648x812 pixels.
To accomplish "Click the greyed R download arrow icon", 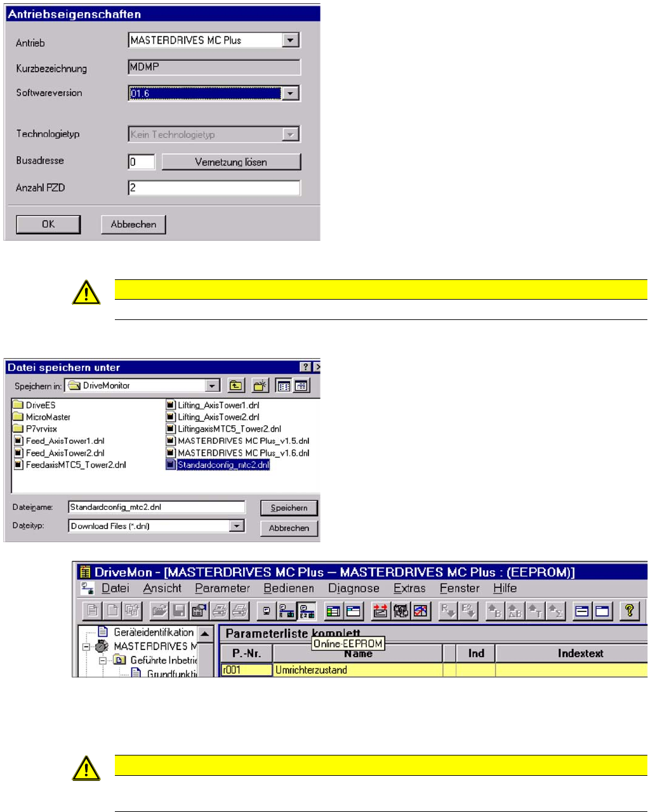I will pyautogui.click(x=447, y=611).
